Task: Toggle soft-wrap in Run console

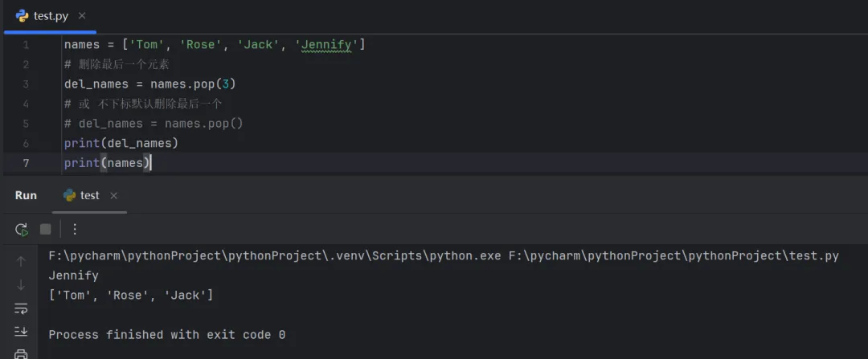Action: 21,308
